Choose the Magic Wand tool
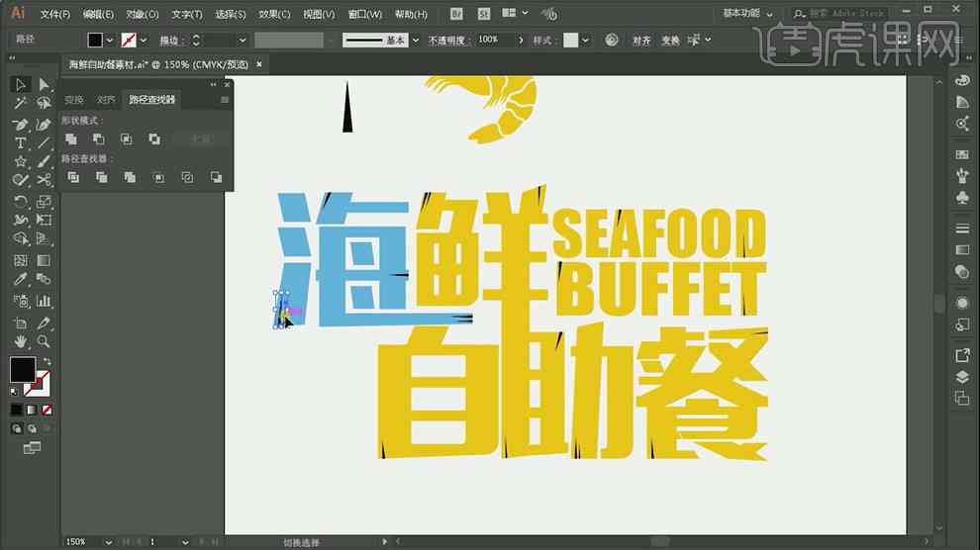Viewport: 980px width, 550px height. point(20,104)
